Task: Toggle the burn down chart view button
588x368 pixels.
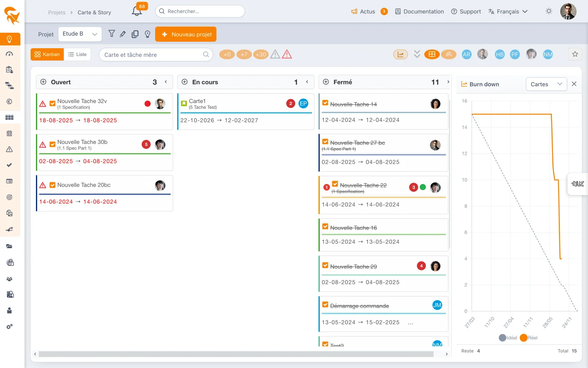Action: point(401,54)
